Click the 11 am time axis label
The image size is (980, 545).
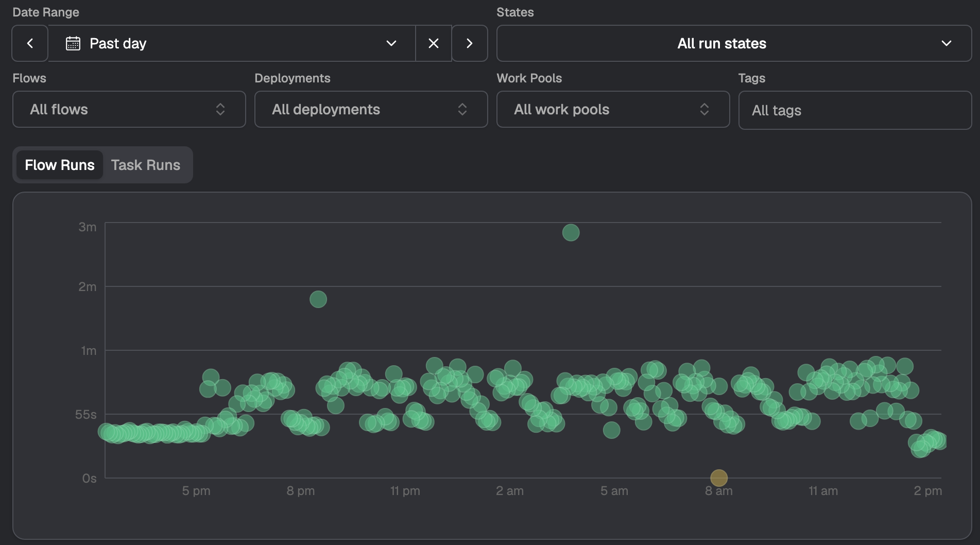[x=823, y=491]
